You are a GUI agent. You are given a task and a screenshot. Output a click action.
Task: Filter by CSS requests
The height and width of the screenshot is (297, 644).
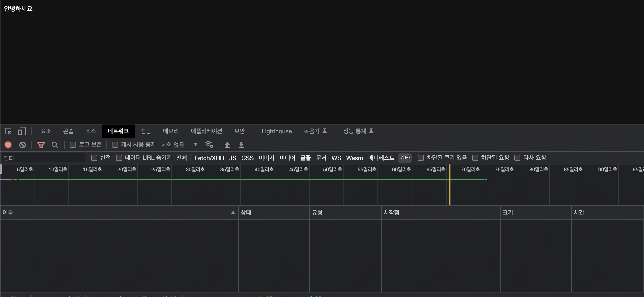tap(248, 158)
